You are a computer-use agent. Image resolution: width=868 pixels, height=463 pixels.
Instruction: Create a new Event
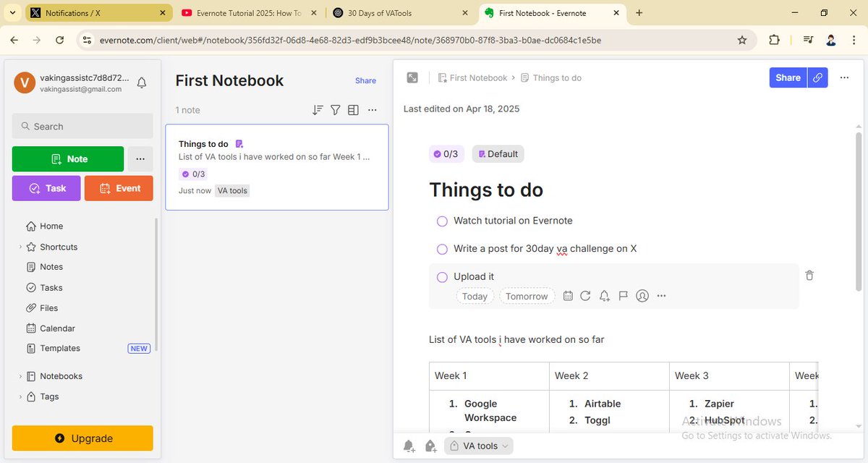tap(119, 188)
